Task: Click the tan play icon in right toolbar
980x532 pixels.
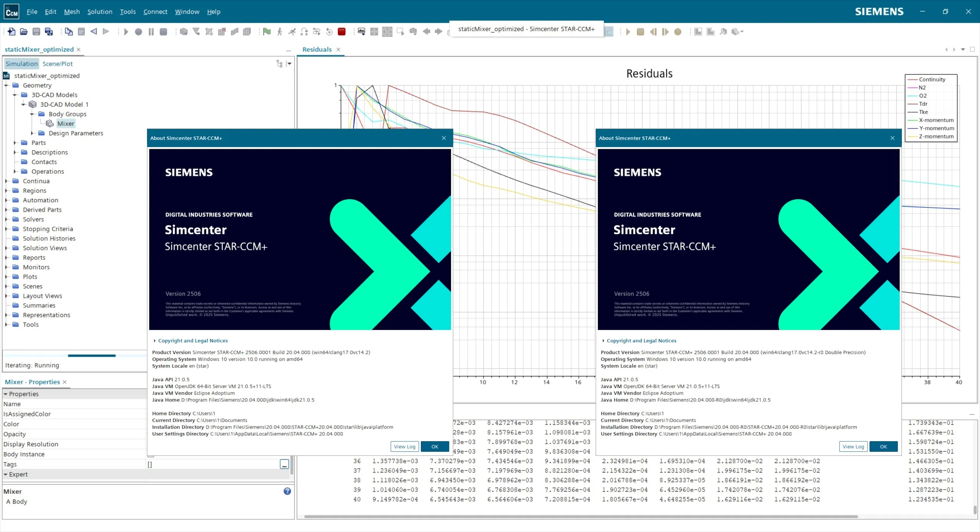Action: pyautogui.click(x=628, y=32)
